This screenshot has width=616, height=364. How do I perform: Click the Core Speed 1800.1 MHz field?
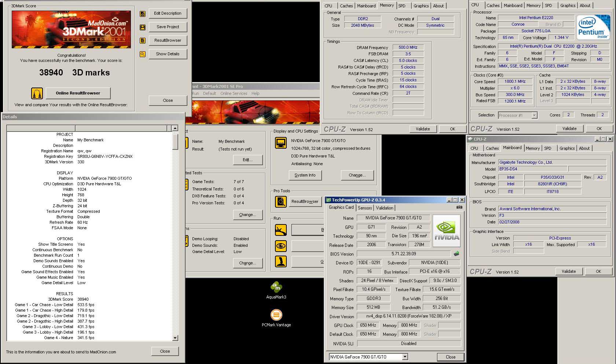click(515, 81)
